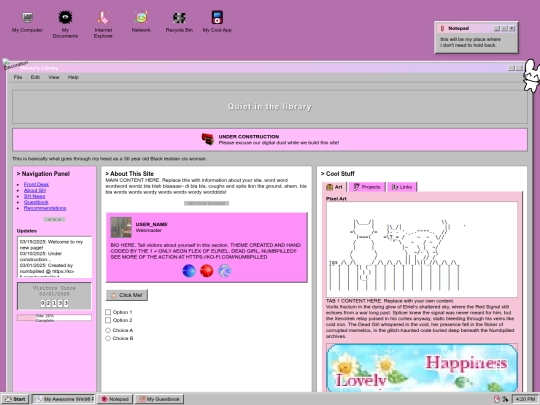Image resolution: width=540 pixels, height=405 pixels.
Task: Follow the Guestbook navigation link
Action: tap(36, 202)
